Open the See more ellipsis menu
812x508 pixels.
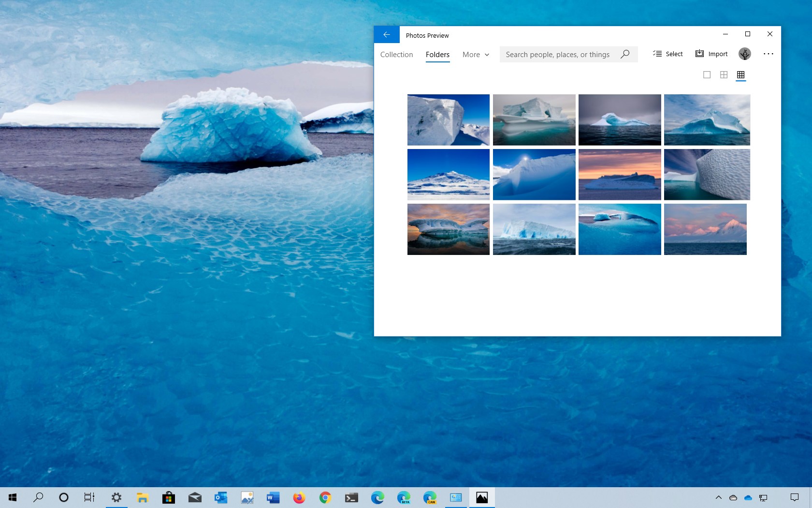(x=768, y=54)
